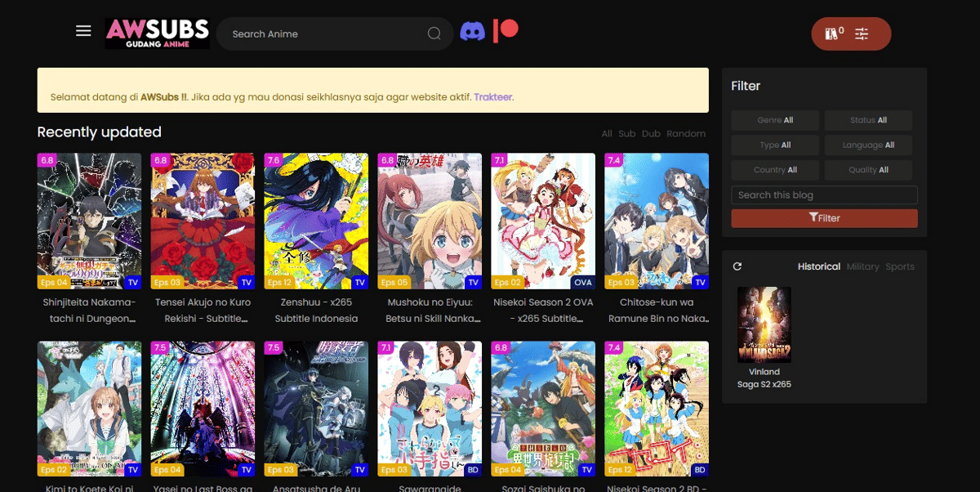
Task: Click the AWSubs Gudang Anime logo
Action: [157, 33]
